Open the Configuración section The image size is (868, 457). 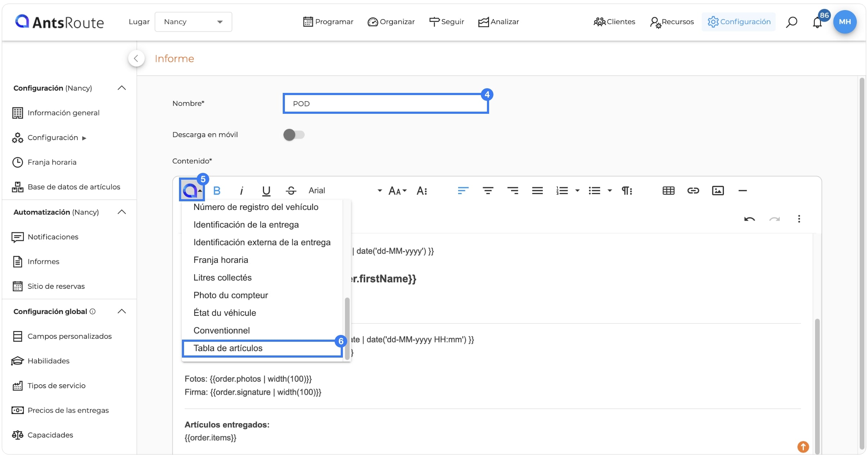tap(739, 22)
